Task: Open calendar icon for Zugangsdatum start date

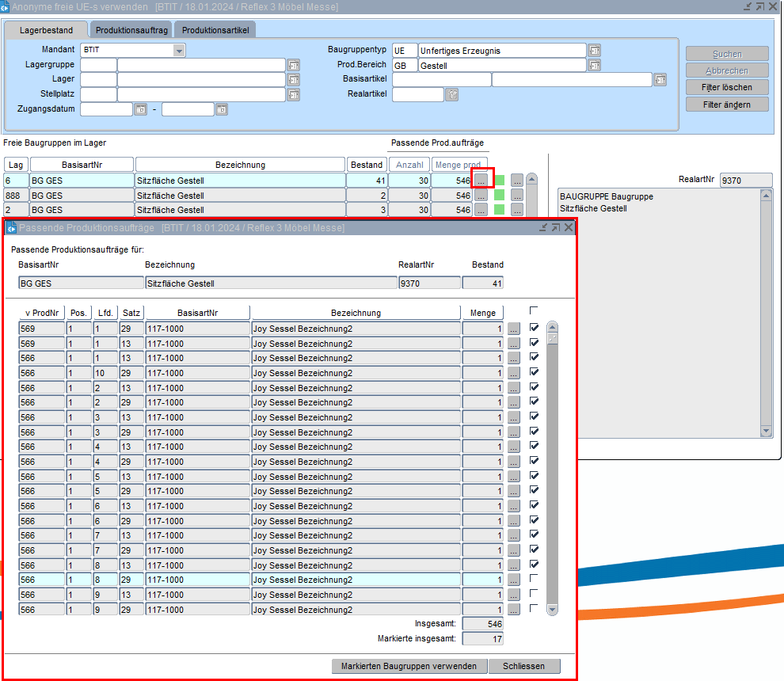Action: 141,109
